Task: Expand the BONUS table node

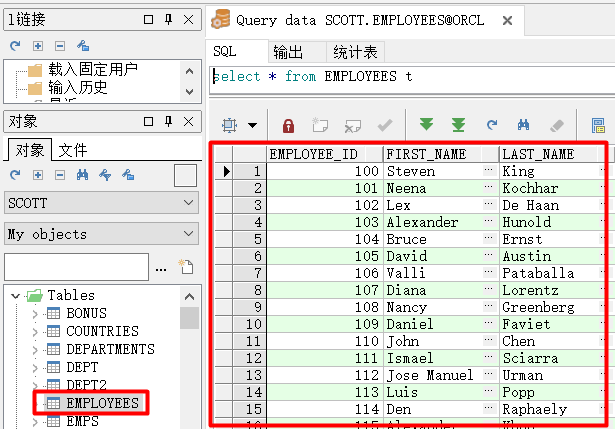Action: 35,314
